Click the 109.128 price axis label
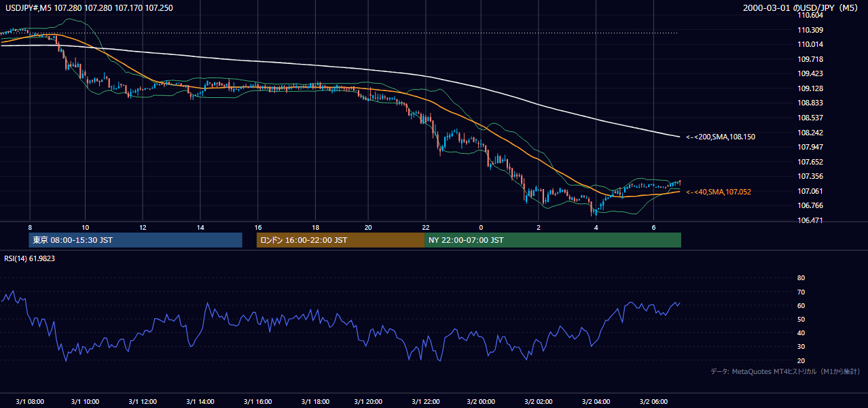 811,88
